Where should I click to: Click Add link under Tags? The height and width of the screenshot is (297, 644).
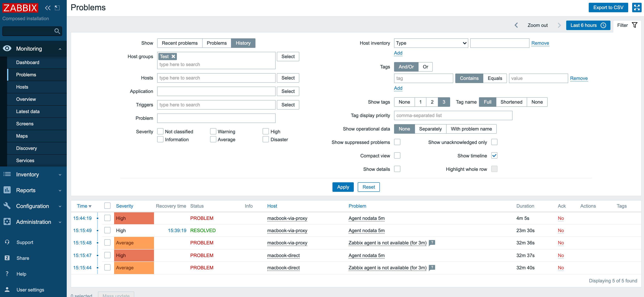[x=398, y=88]
